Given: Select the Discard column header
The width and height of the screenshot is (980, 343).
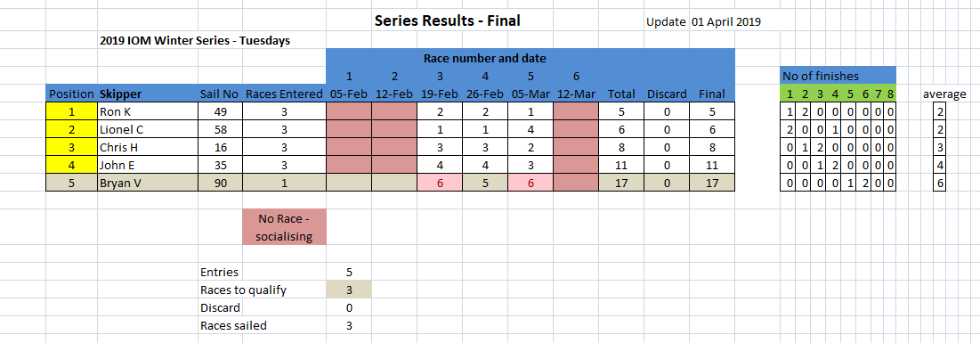Looking at the screenshot, I should tap(667, 94).
